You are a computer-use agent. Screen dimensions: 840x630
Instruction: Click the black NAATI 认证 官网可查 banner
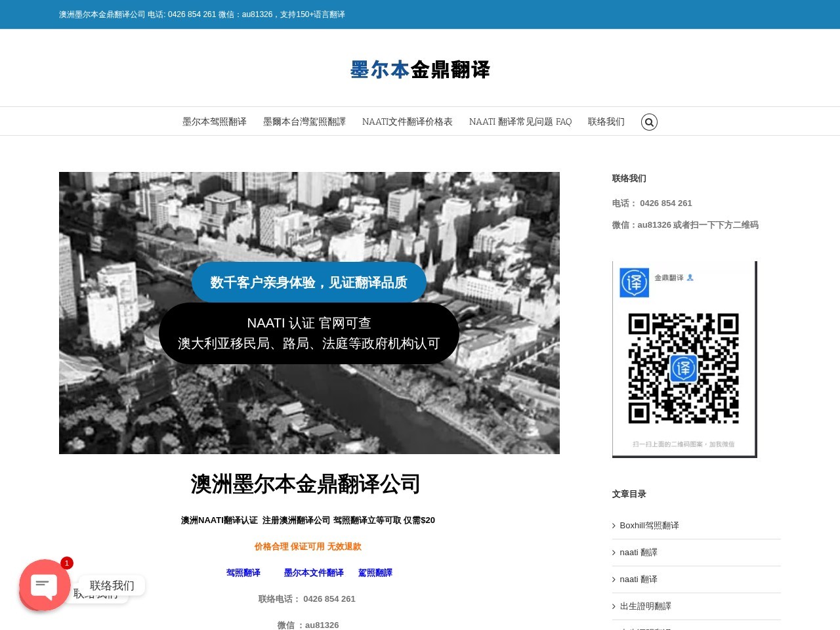[x=309, y=333]
